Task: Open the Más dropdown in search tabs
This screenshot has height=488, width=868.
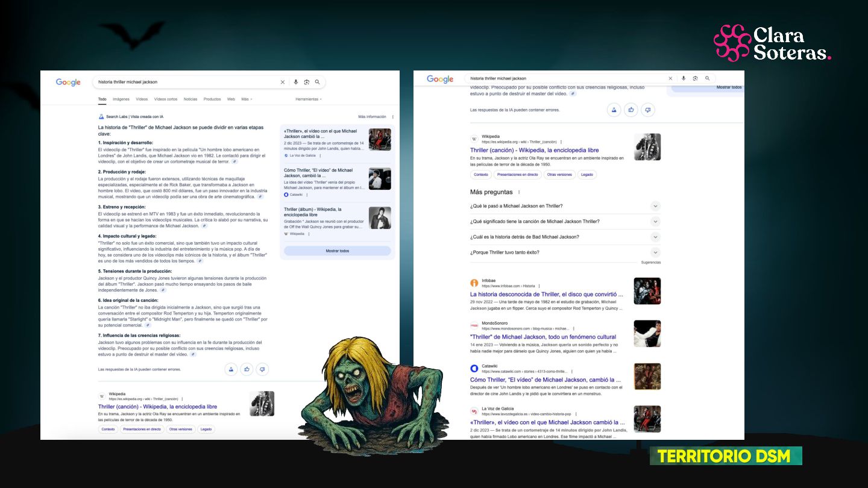Action: (x=247, y=99)
